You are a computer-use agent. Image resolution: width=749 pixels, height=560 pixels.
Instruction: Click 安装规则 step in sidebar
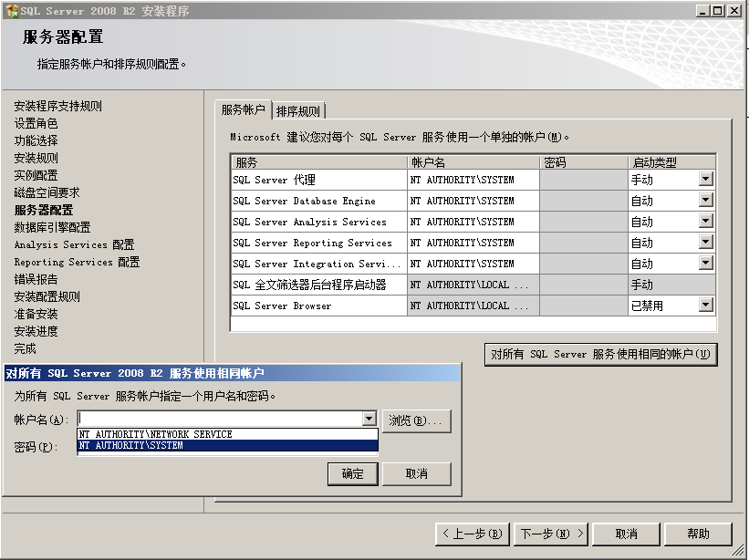tap(36, 158)
